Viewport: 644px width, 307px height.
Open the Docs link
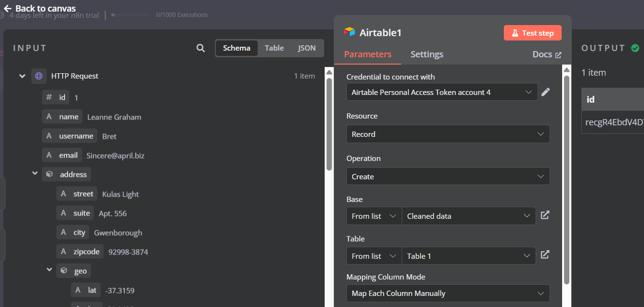[x=546, y=54]
